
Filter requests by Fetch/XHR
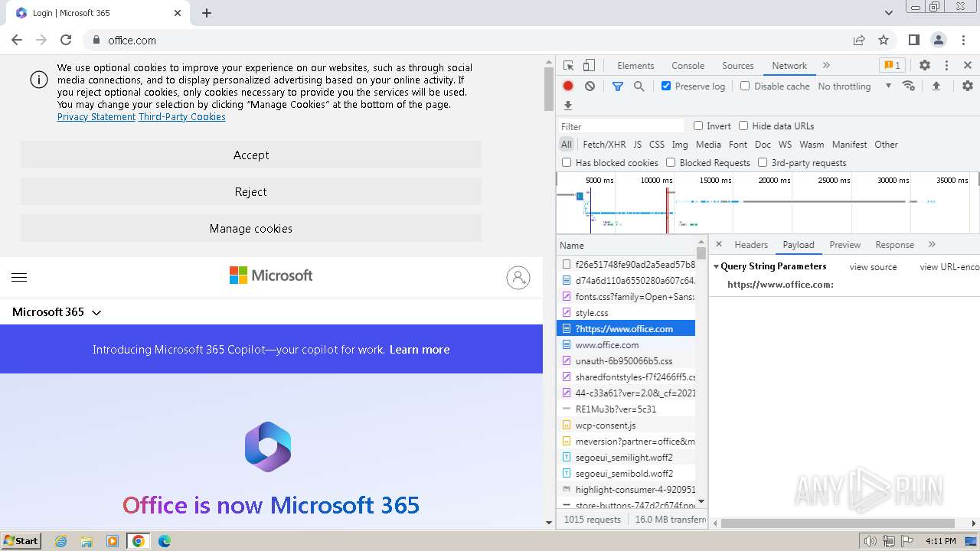pyautogui.click(x=604, y=144)
